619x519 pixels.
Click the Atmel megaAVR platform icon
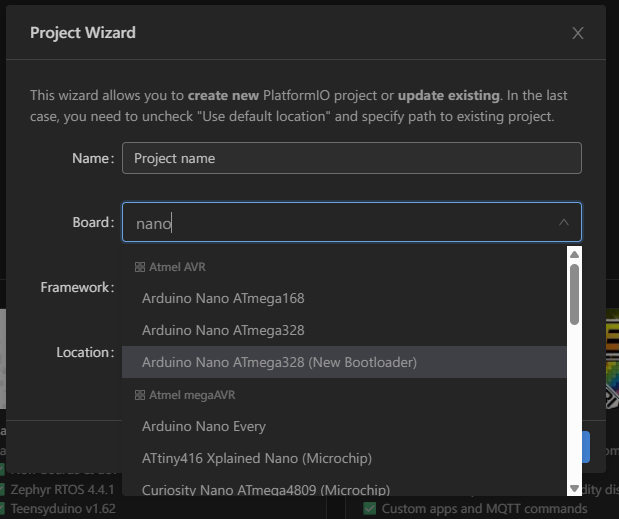[x=140, y=395]
